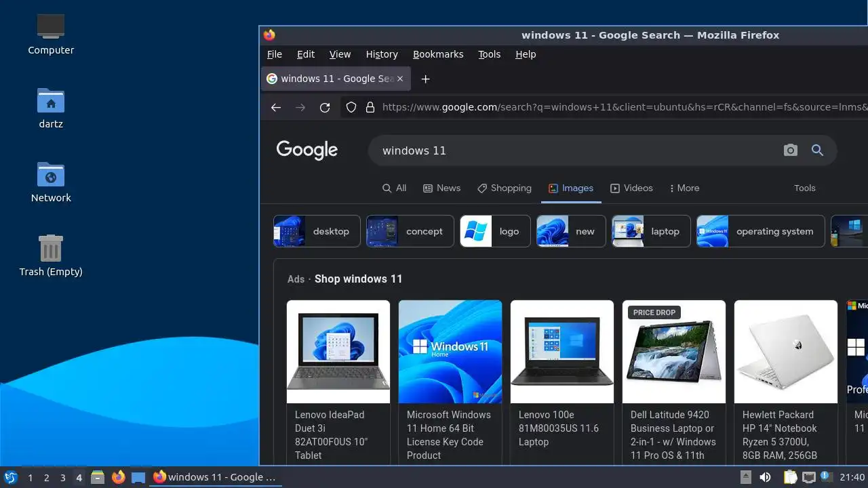Screen dimensions: 868x488
Task: Click the Hewlett Packard HP 14" Notebook title
Action: (x=780, y=435)
